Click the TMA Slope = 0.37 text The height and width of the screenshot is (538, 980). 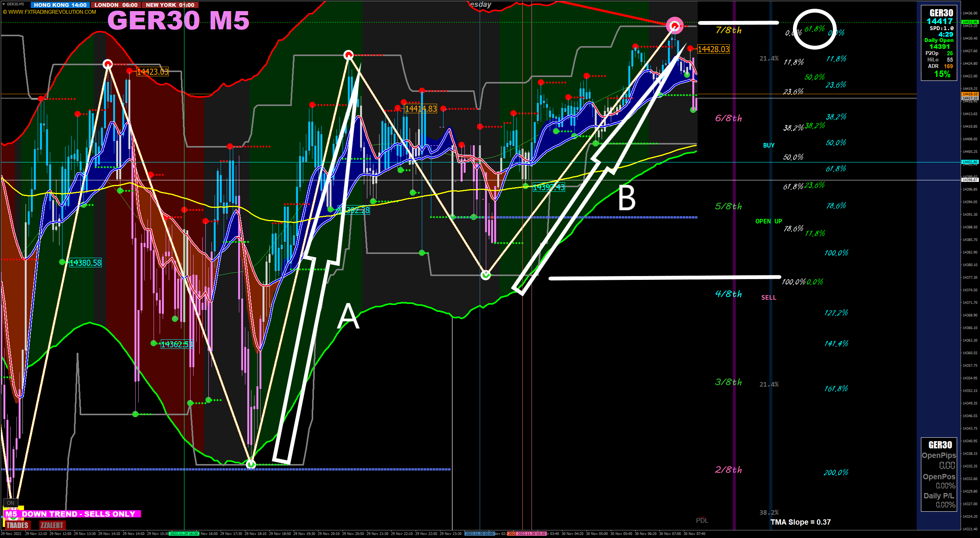pos(800,522)
